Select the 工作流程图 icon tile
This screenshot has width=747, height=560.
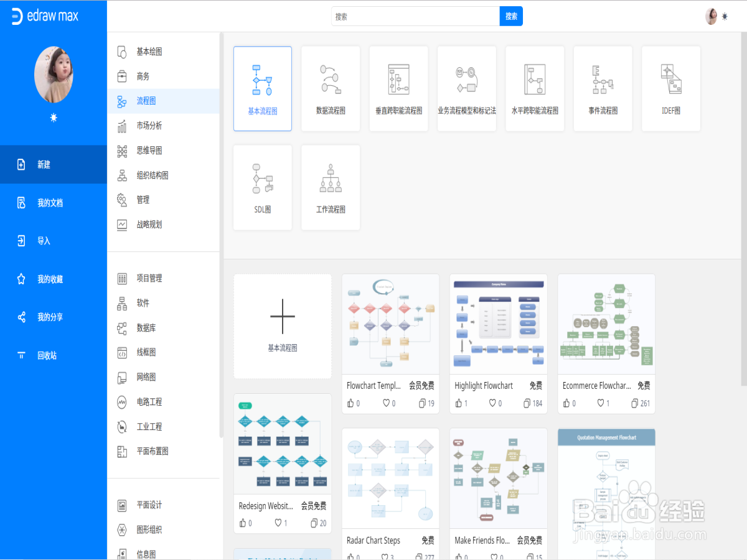pyautogui.click(x=331, y=187)
